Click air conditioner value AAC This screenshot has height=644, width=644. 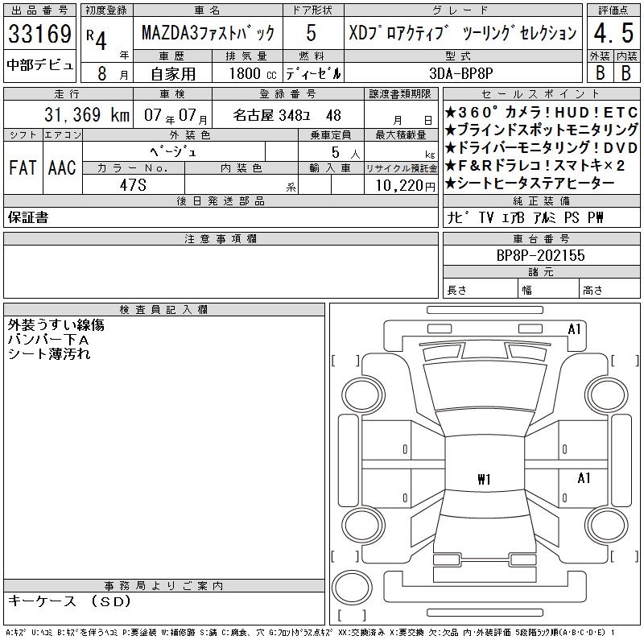point(62,167)
